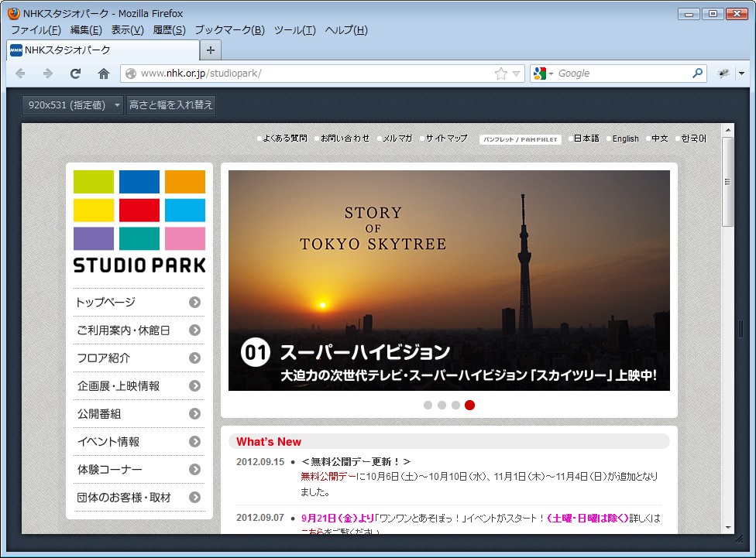Show the second slide via second dot

[x=442, y=406]
